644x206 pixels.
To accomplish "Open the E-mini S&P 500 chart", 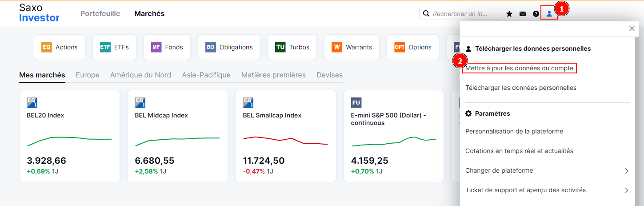I will point(394,141).
